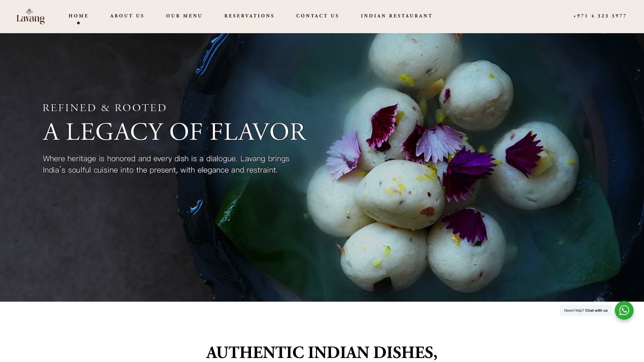Call the +971 4 323 3977 number link
This screenshot has height=362, width=644.
pos(600,16)
